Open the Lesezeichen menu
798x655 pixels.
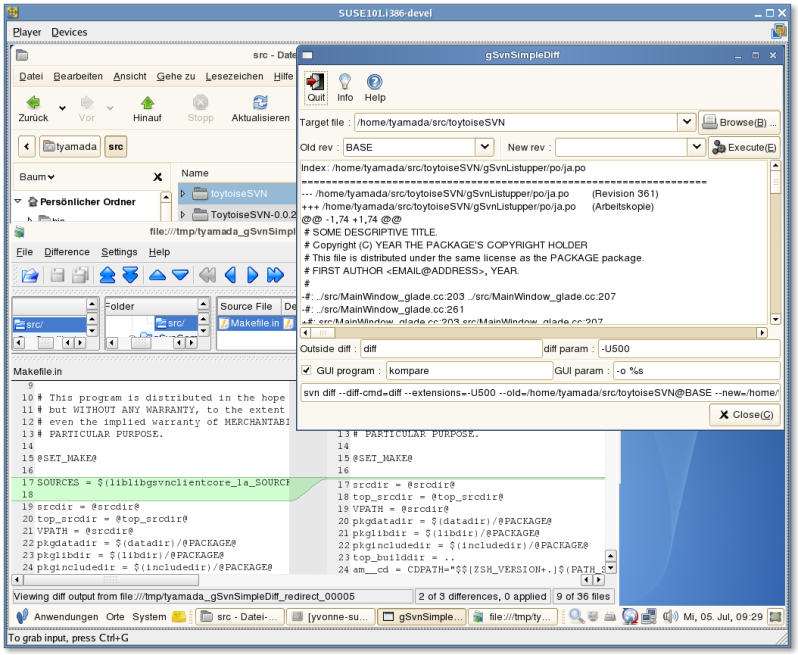click(235, 76)
